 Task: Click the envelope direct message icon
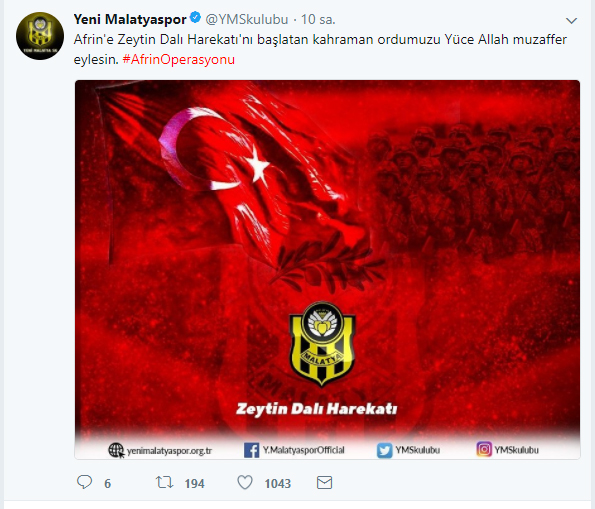[324, 483]
